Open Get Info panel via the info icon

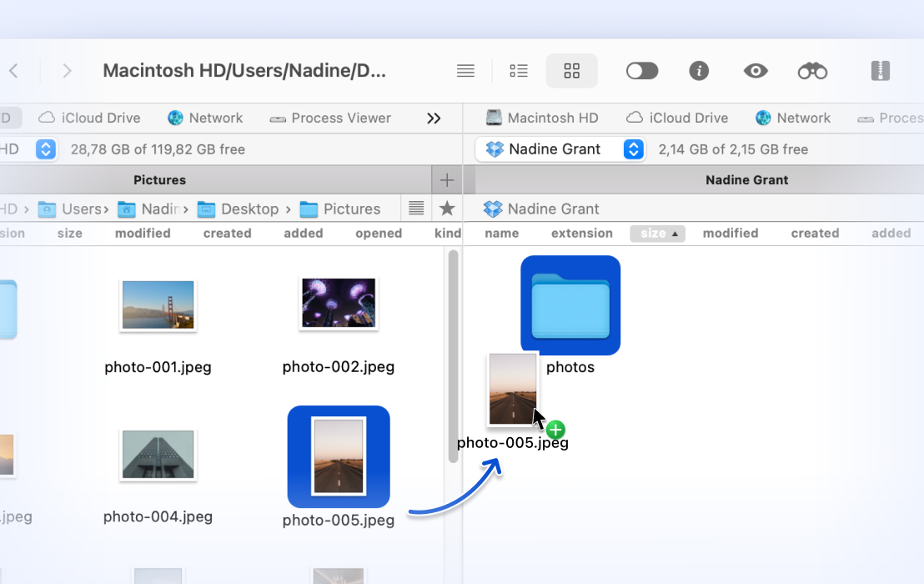click(x=699, y=70)
